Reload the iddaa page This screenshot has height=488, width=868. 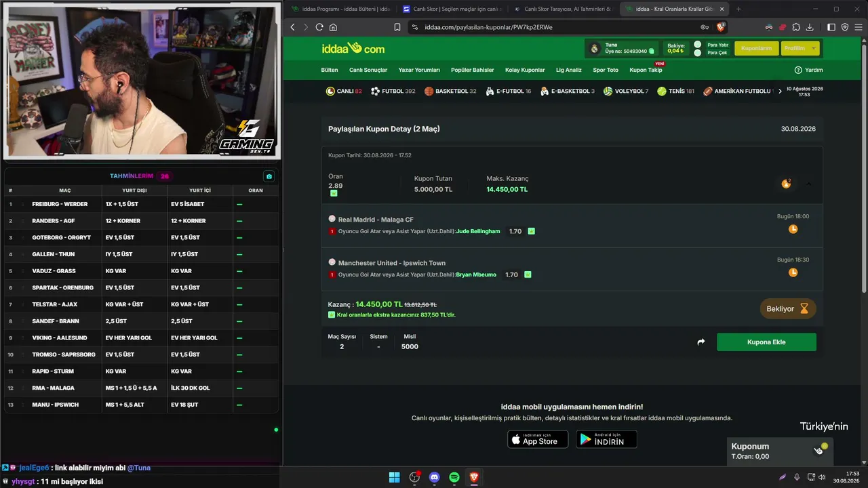[x=319, y=27]
